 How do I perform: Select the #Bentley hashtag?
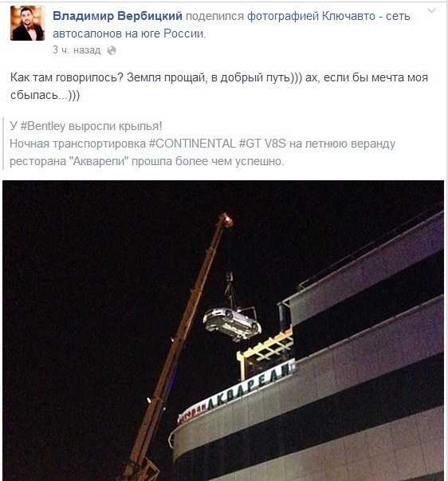(x=43, y=126)
